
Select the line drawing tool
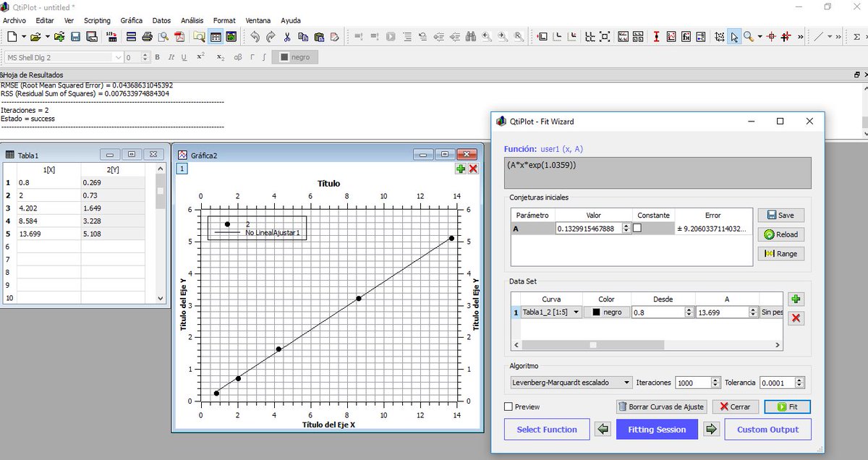pyautogui.click(x=818, y=36)
